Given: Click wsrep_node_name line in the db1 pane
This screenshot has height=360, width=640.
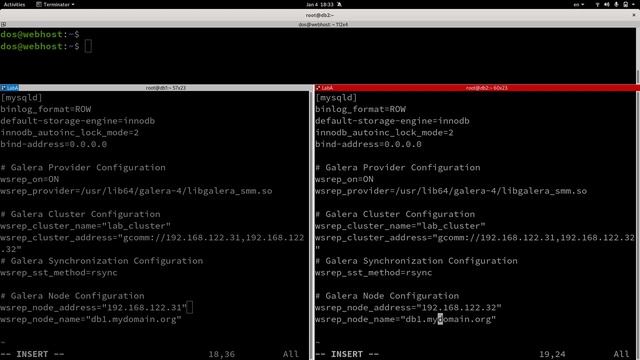Looking at the screenshot, I should pos(91,319).
